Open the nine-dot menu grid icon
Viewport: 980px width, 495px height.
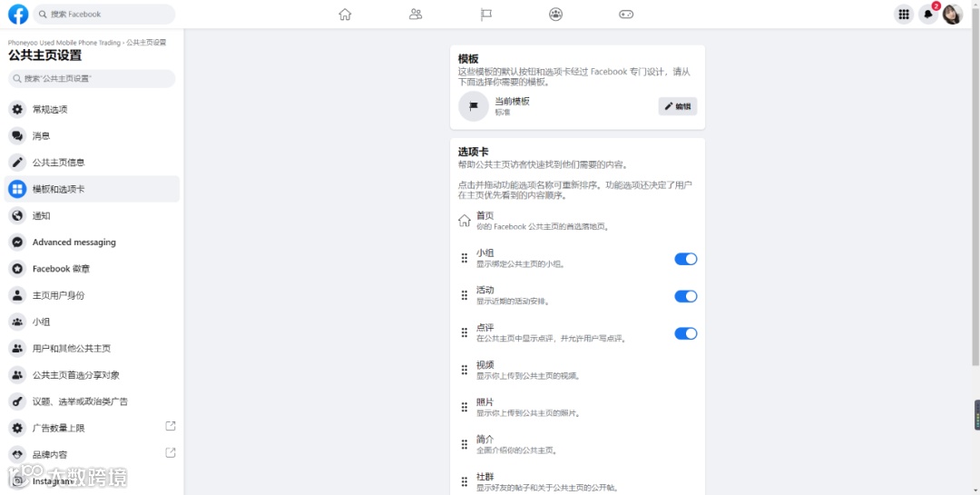(x=903, y=15)
